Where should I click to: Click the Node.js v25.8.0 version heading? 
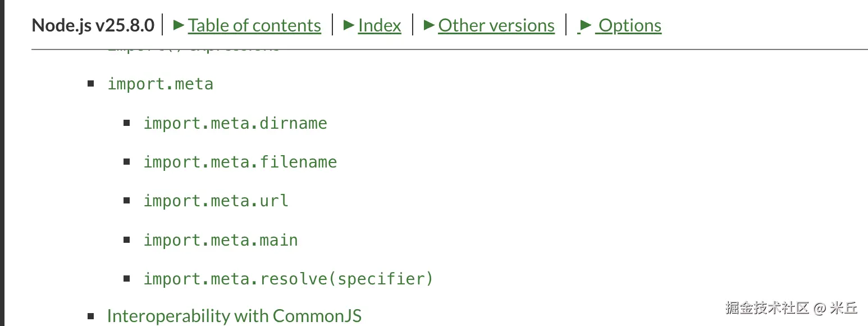(93, 25)
